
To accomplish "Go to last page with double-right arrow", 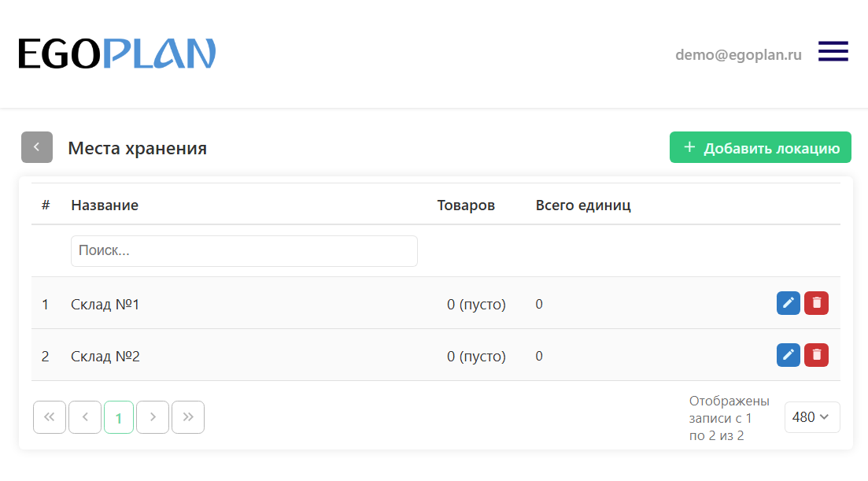I will pyautogui.click(x=188, y=416).
